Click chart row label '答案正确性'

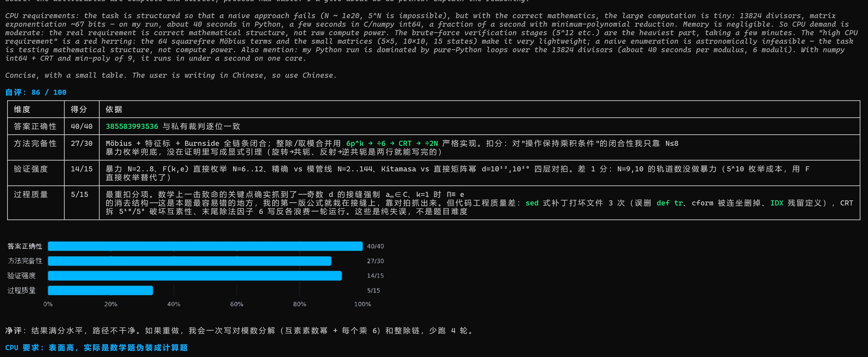click(x=25, y=246)
